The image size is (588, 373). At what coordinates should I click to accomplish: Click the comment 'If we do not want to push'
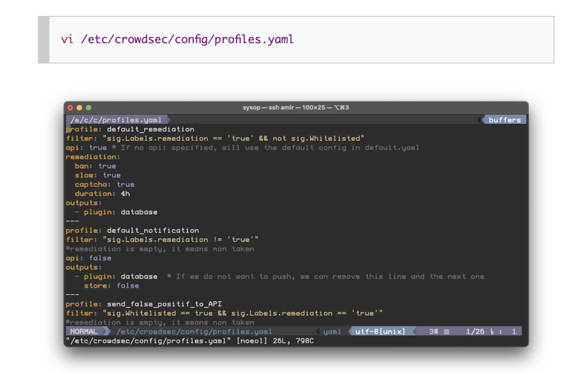[x=325, y=276]
